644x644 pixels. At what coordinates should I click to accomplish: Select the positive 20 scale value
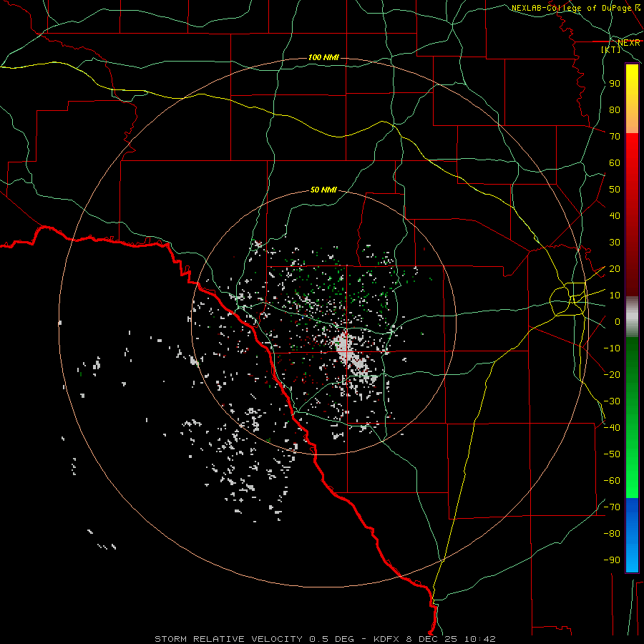click(x=615, y=269)
